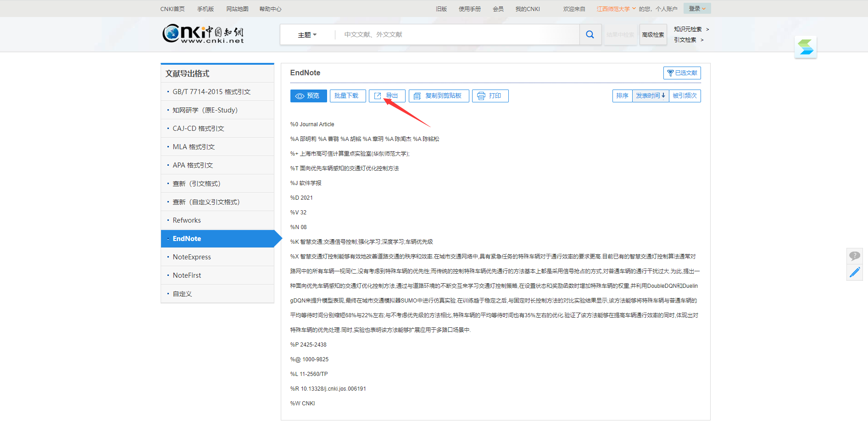Click the 打印 print button
This screenshot has height=426, width=868.
(490, 95)
